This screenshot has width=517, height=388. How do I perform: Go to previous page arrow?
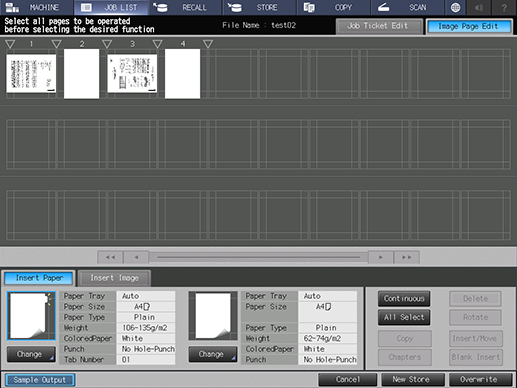[x=136, y=257]
